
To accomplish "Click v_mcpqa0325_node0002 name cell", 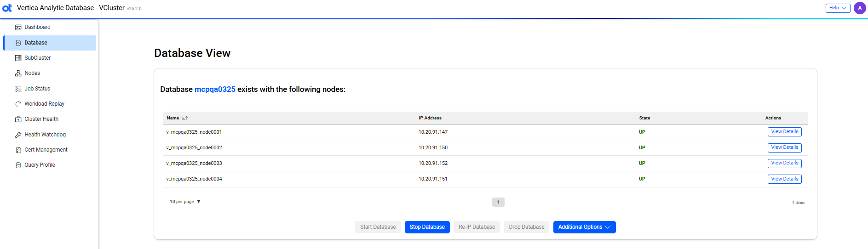I will click(194, 147).
